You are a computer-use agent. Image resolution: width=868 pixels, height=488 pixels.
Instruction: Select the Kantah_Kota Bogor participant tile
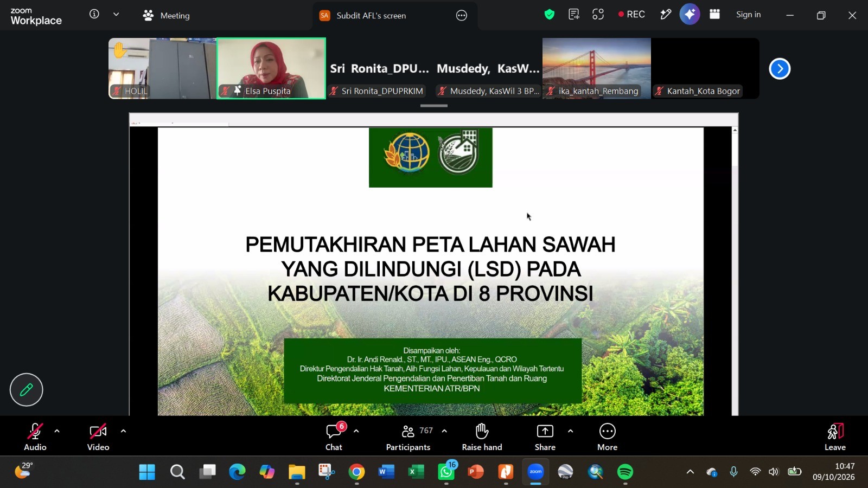[705, 68]
